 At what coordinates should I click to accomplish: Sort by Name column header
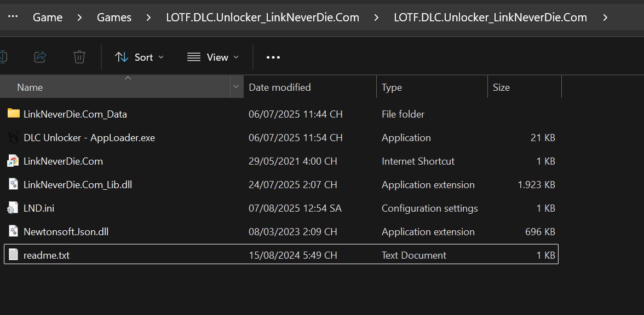(115, 87)
